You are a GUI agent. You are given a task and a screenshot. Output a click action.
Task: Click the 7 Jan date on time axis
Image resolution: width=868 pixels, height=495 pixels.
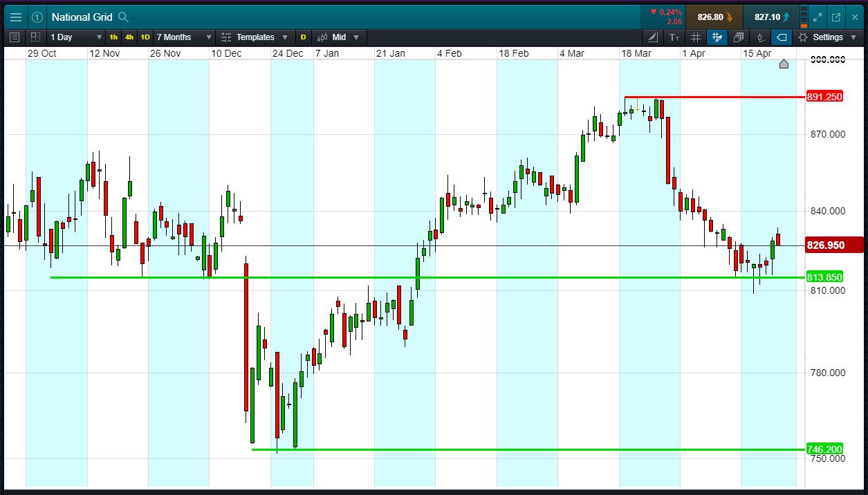coord(327,53)
